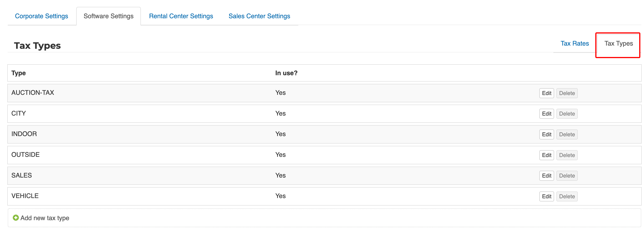Delete the SALES tax type
Screen dimensions: 644x232
tap(567, 176)
